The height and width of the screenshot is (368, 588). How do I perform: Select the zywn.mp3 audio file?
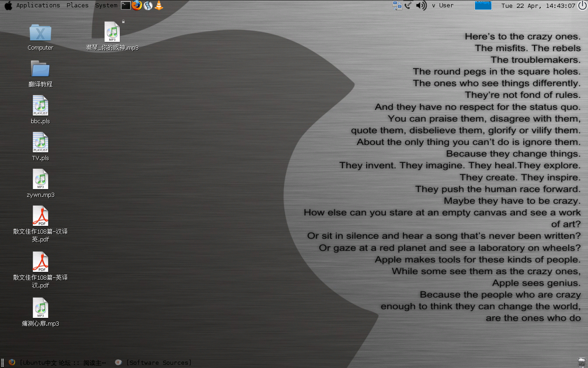pos(40,184)
